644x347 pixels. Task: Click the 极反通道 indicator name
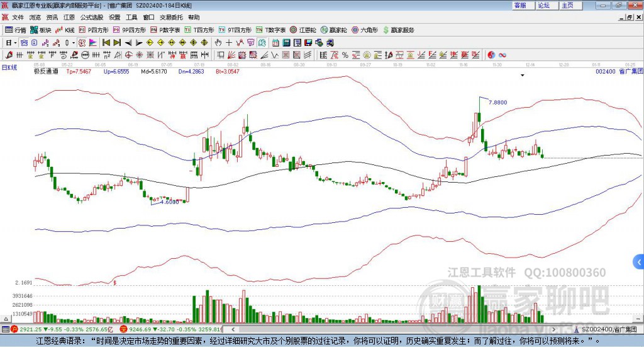pyautogui.click(x=46, y=71)
